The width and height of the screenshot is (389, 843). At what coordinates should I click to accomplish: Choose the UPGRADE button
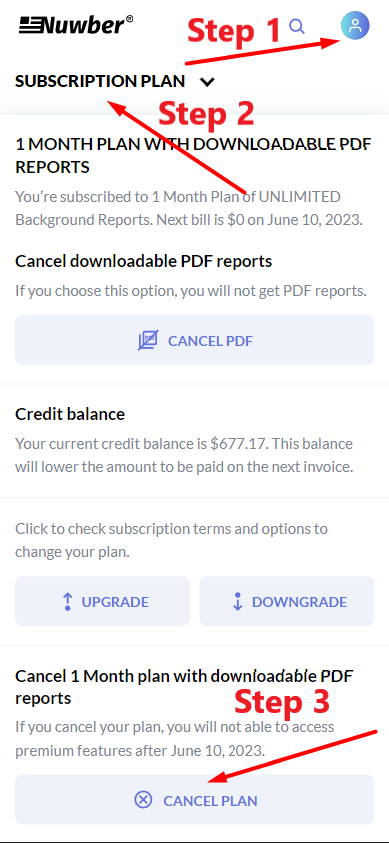point(102,601)
